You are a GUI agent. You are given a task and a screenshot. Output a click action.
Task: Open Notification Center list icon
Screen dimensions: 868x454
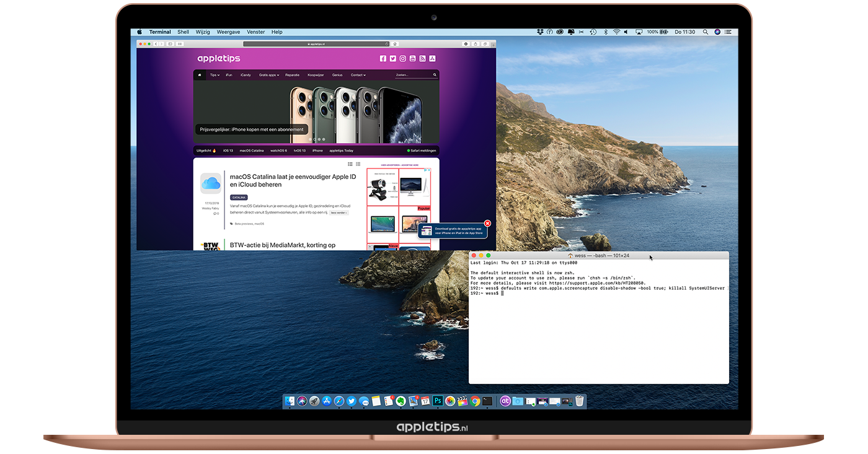tap(728, 32)
